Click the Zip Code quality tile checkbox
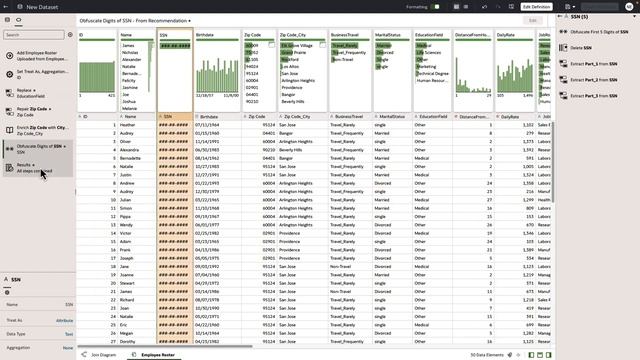Image resolution: width=640 pixels, height=360 pixels. coord(271,45)
